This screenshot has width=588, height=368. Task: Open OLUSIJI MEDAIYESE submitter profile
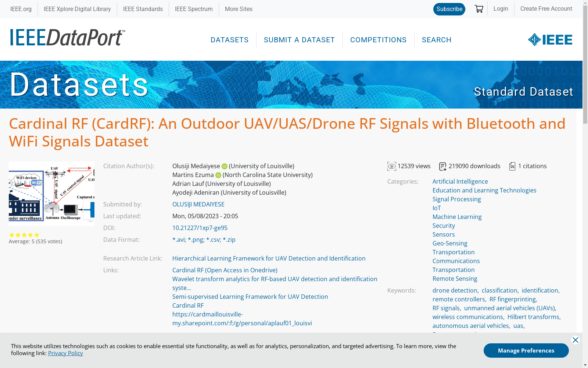click(198, 204)
